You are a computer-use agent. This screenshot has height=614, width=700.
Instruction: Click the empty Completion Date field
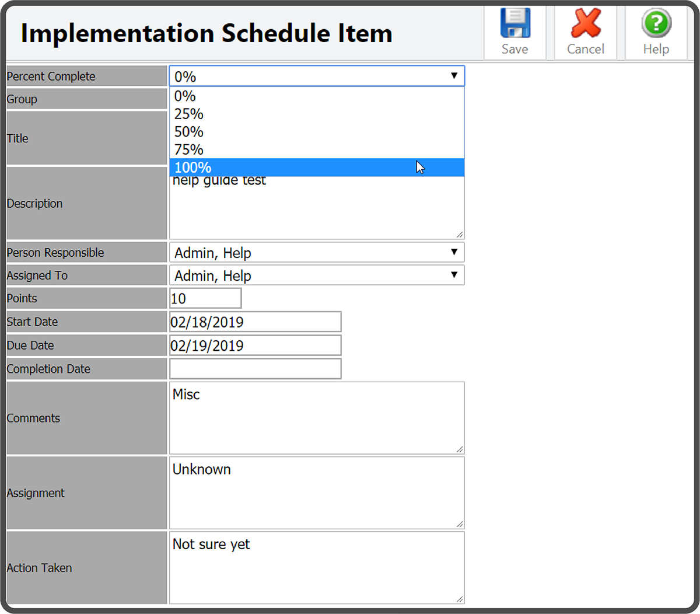[x=255, y=369]
